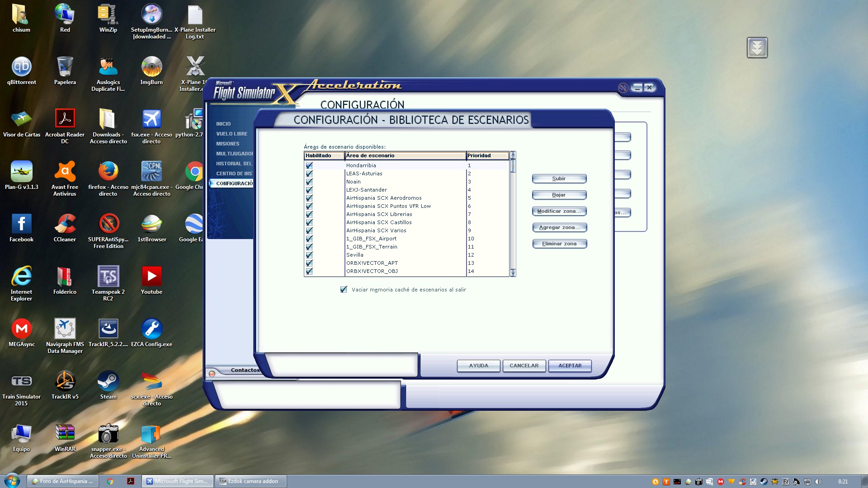Click the sound mute icon in title bar
This screenshot has height=488, width=868.
(x=623, y=88)
